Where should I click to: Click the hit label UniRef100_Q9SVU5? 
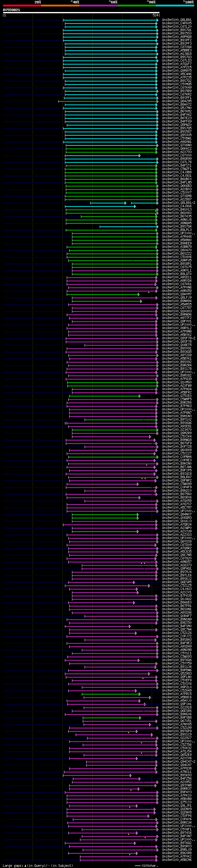click(x=176, y=135)
